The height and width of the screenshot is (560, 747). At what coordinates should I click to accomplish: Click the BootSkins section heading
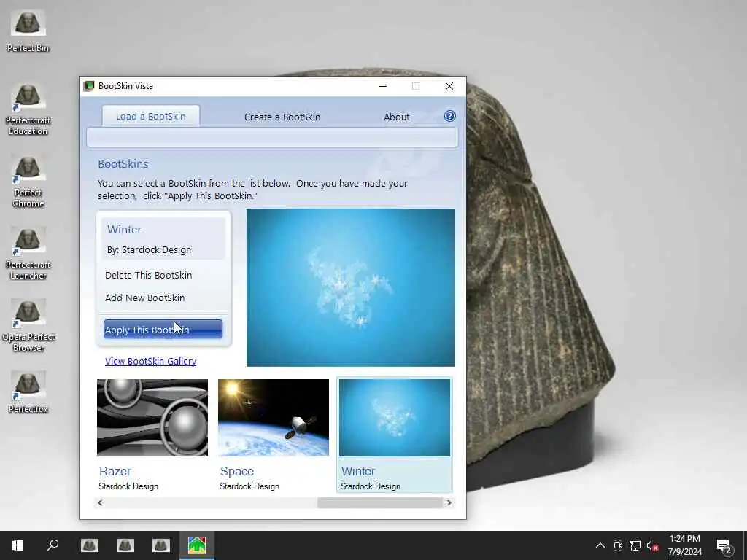click(123, 164)
